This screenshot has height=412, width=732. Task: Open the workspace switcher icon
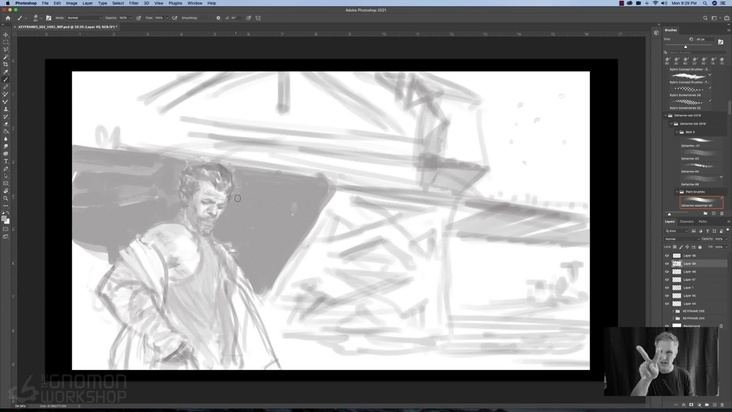pyautogui.click(x=714, y=18)
